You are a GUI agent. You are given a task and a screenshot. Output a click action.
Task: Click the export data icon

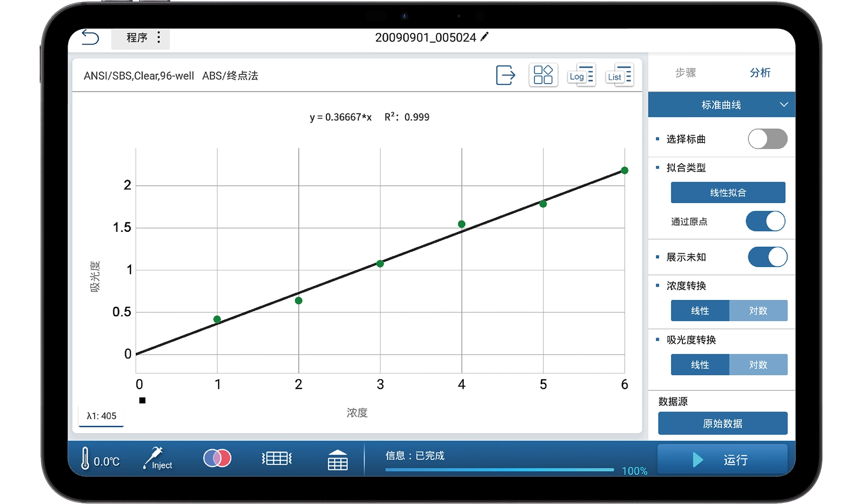pos(505,75)
